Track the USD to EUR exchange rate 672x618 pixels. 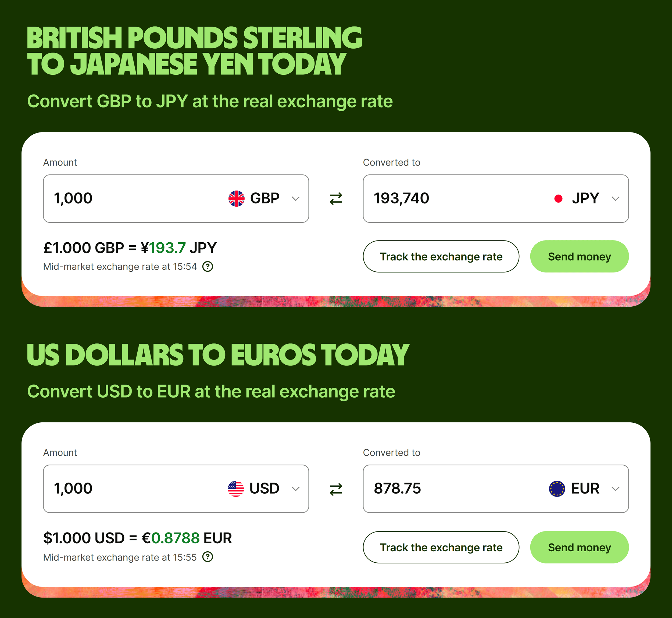(x=441, y=547)
